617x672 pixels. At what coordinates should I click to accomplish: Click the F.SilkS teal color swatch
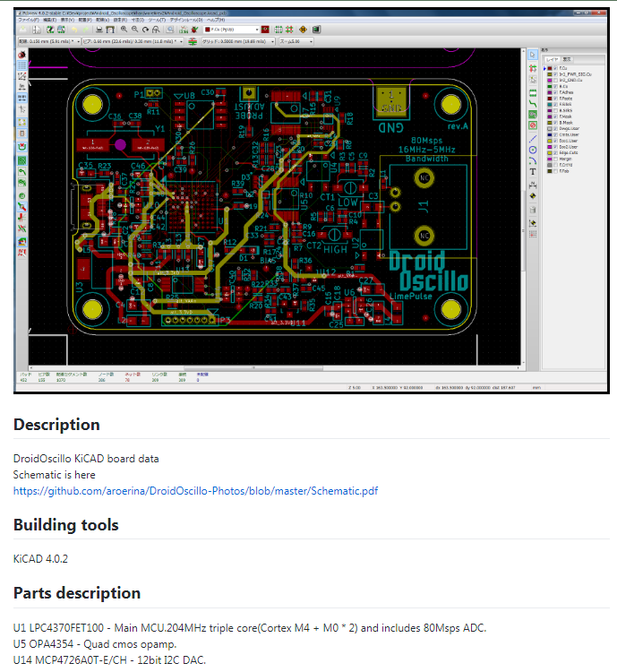tap(550, 105)
